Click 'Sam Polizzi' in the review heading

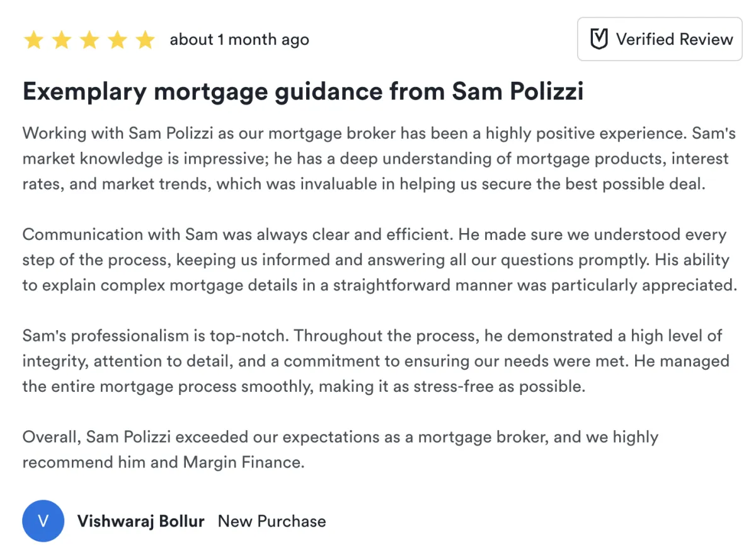click(518, 92)
